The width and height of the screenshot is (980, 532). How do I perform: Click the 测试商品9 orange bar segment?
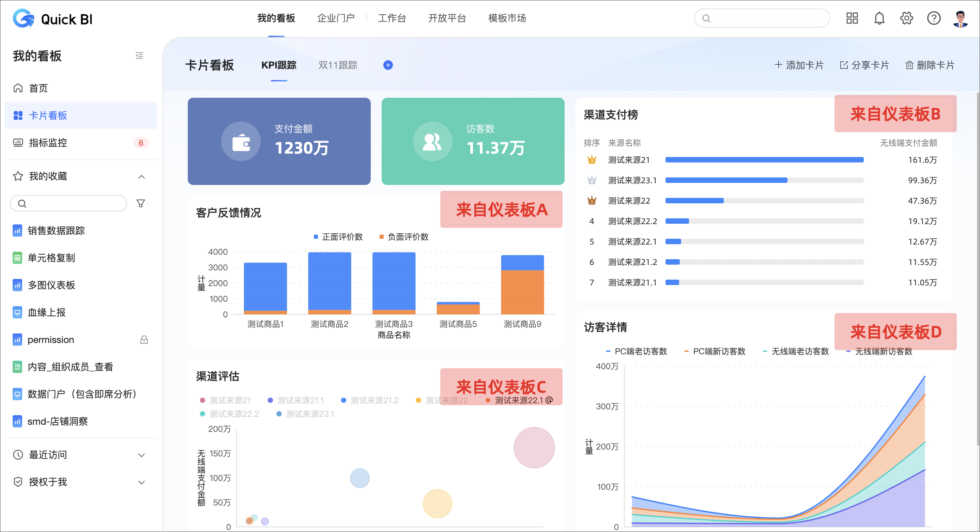point(522,292)
